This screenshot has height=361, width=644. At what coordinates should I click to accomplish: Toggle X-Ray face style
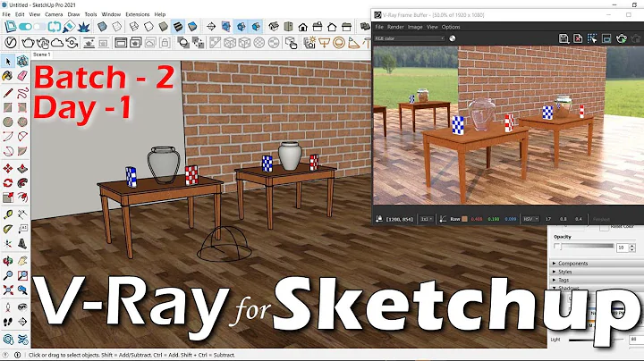tap(102, 27)
